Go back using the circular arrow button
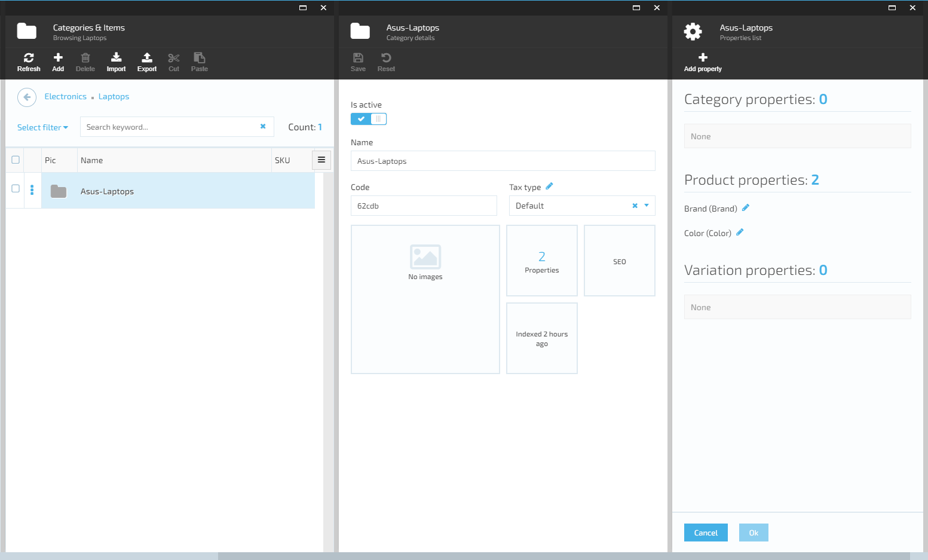Screen dimensions: 928x560 click(x=27, y=97)
